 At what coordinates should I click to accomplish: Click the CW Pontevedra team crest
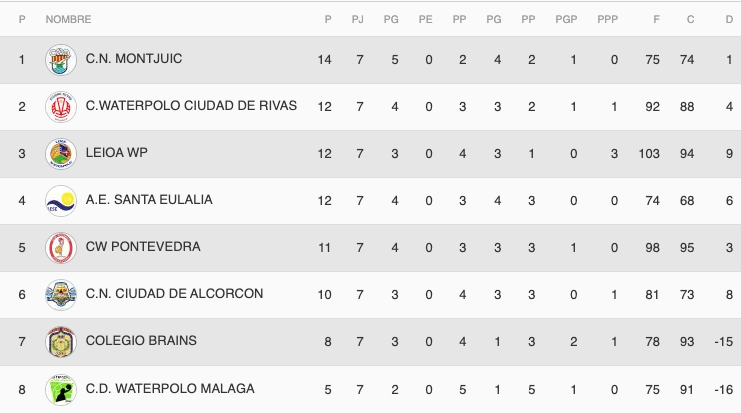pos(60,247)
